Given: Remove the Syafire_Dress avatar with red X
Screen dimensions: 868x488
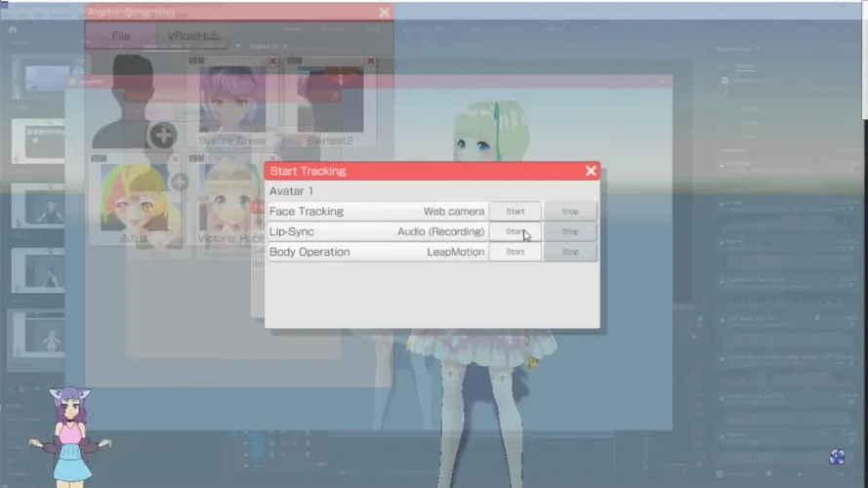Looking at the screenshot, I should pos(272,61).
